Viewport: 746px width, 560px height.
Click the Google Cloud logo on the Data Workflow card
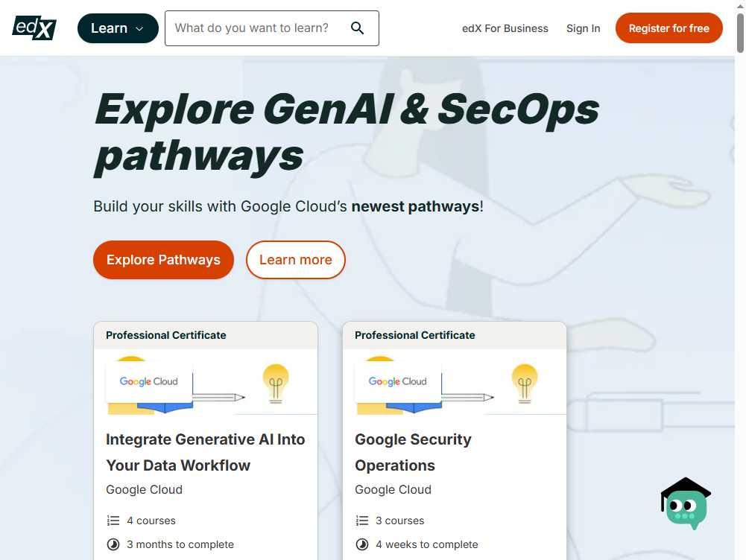point(148,381)
